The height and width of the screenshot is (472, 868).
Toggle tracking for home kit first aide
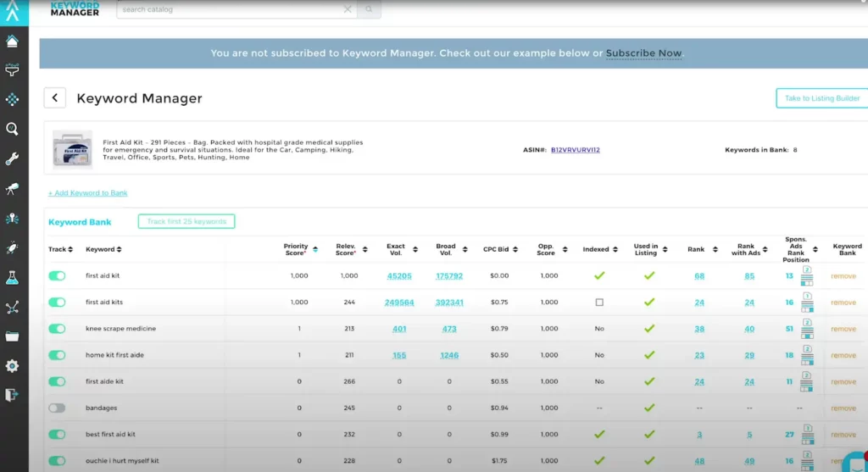pos(57,355)
